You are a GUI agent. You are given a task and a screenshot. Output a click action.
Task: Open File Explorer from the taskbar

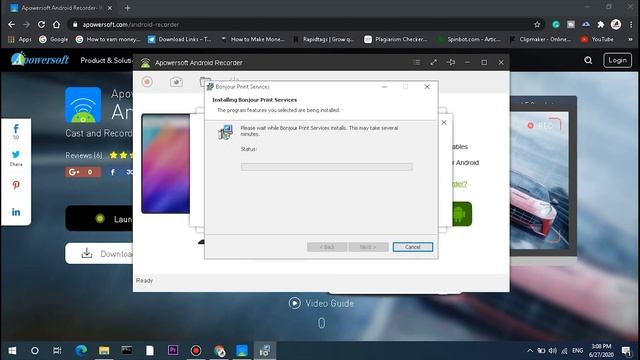click(x=104, y=351)
